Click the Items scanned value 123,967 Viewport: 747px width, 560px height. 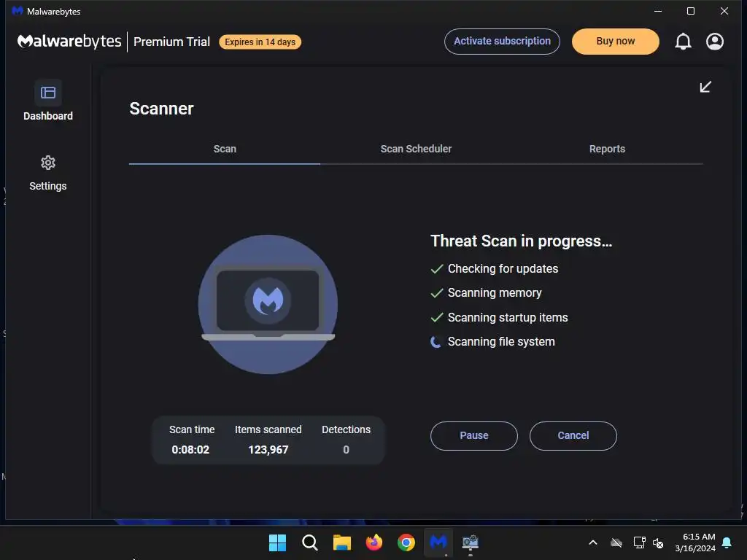pyautogui.click(x=268, y=449)
